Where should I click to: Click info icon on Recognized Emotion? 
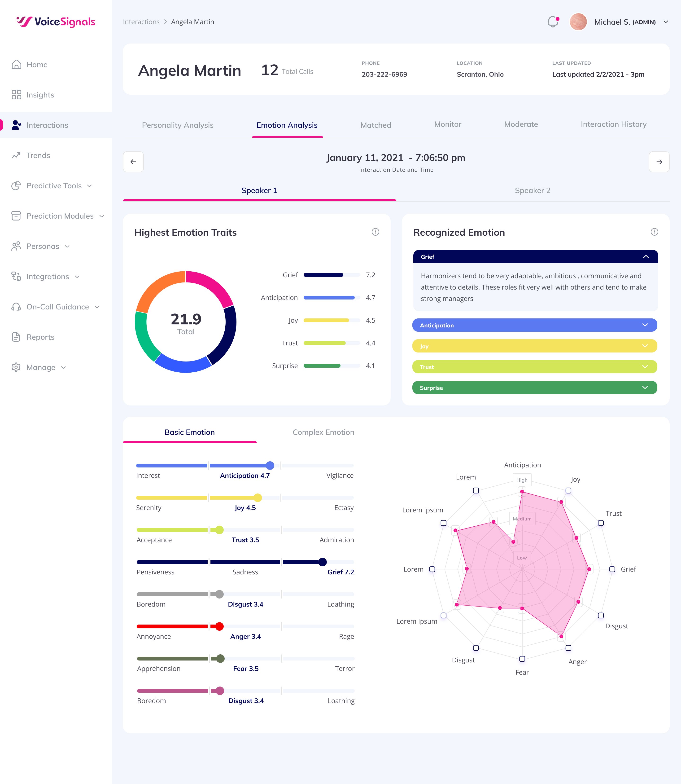pos(654,232)
